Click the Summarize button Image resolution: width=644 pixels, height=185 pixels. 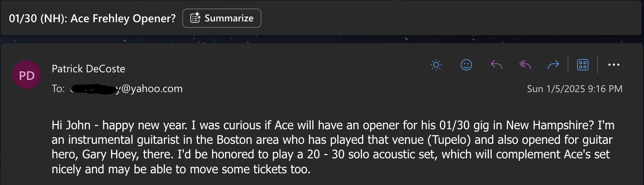pyautogui.click(x=222, y=18)
